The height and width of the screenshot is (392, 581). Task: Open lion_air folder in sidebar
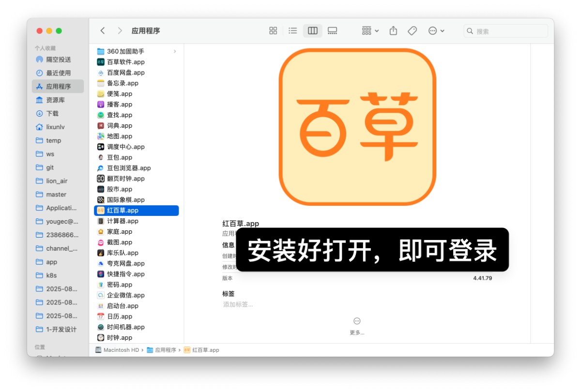(58, 181)
